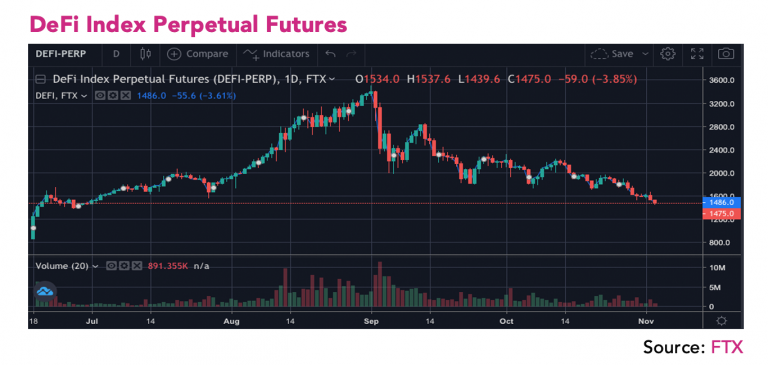Toggle visibility eye of the Volume indicator
This screenshot has width=768, height=365.
(111, 266)
